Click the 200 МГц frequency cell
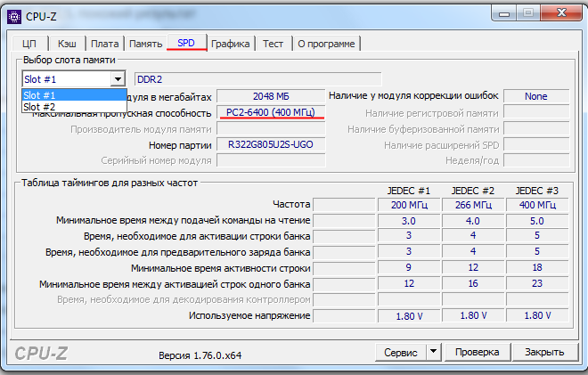Screen dimensions: 588x375 (409, 205)
